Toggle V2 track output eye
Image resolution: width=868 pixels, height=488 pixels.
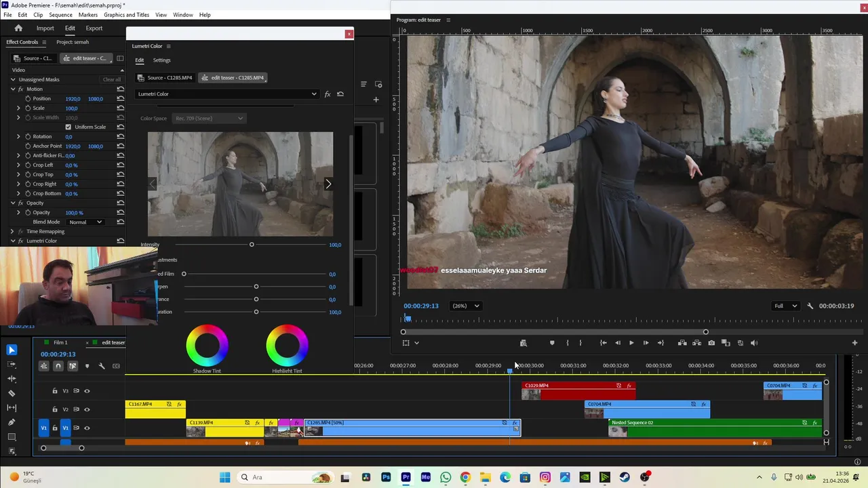87,409
